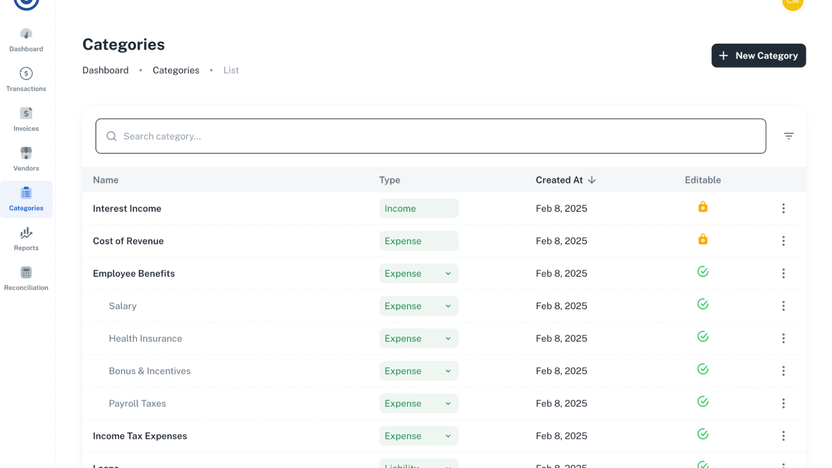Viewport: 832px width, 468px height.
Task: Open Reconciliation in the sidebar
Action: 26,278
